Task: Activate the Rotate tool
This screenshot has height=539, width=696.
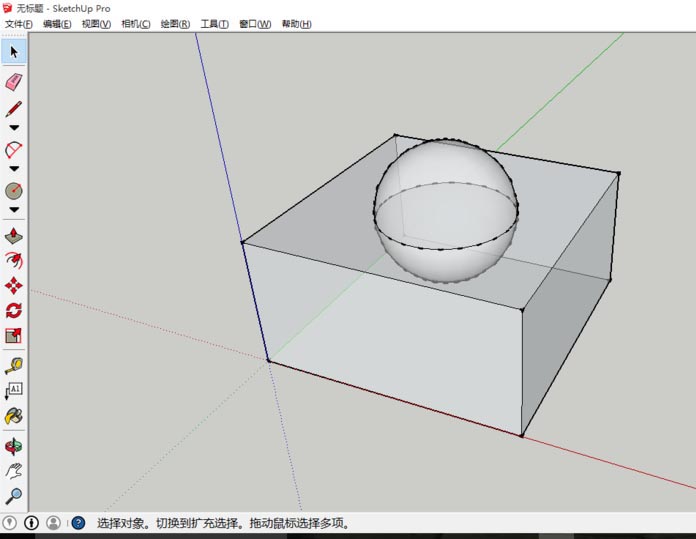Action: pos(14,311)
